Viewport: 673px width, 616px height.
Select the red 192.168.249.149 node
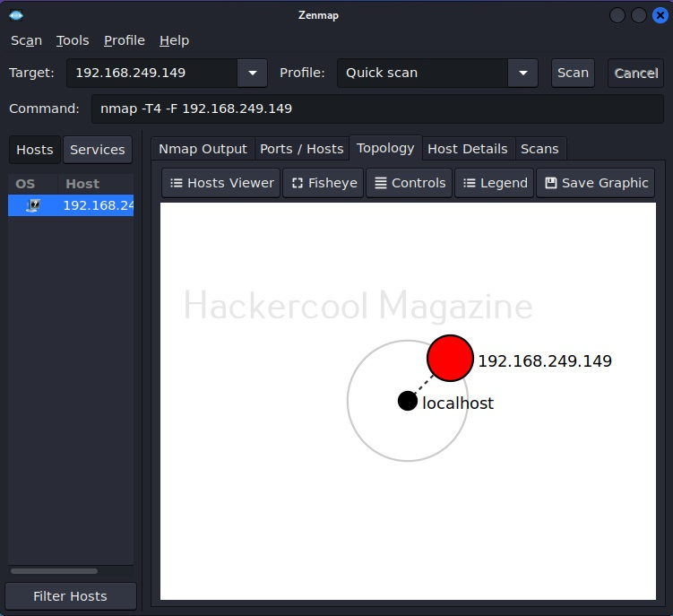450,358
